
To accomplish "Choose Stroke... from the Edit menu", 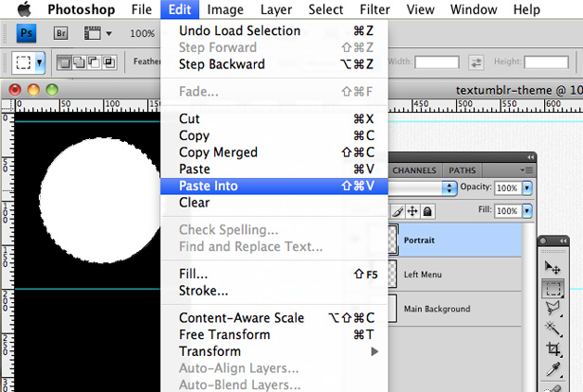I will [274, 291].
